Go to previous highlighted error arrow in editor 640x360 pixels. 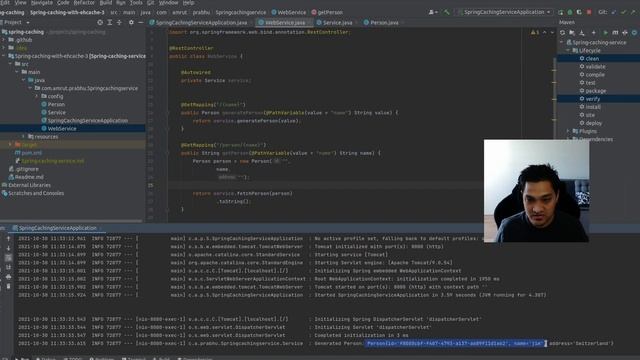544,32
